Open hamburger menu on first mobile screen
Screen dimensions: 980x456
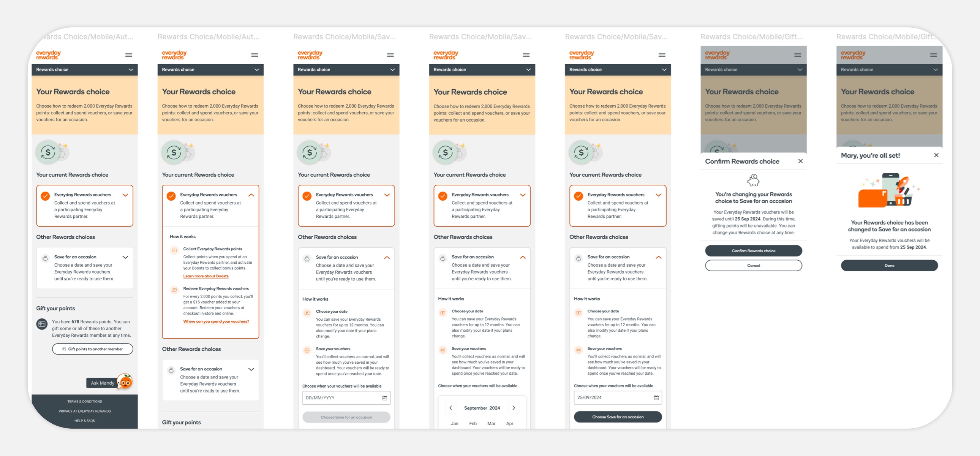[129, 55]
